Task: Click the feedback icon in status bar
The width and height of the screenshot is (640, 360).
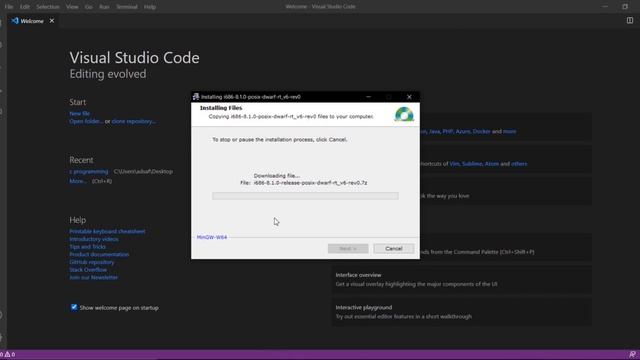Action: (632, 354)
